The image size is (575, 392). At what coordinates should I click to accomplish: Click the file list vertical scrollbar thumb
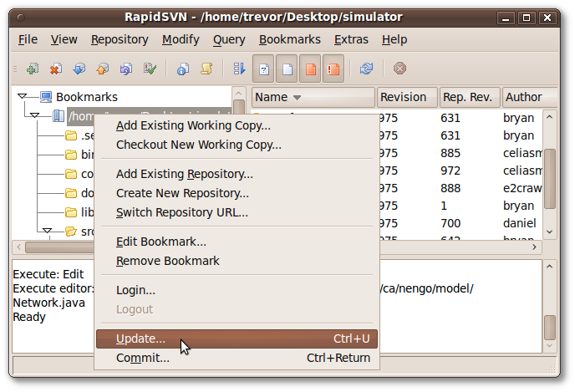pos(550,179)
